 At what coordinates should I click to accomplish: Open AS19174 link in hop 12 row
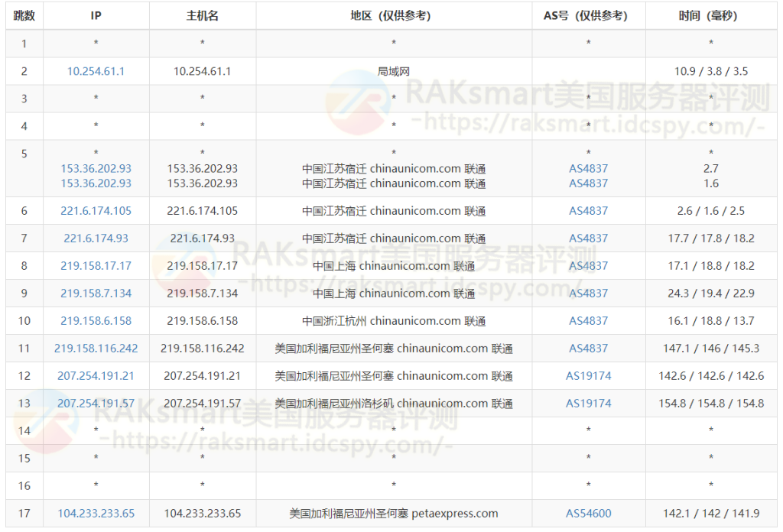click(588, 376)
